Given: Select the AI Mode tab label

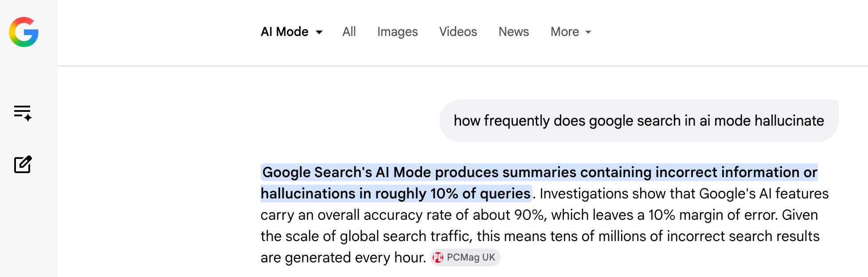Looking at the screenshot, I should click(x=285, y=32).
